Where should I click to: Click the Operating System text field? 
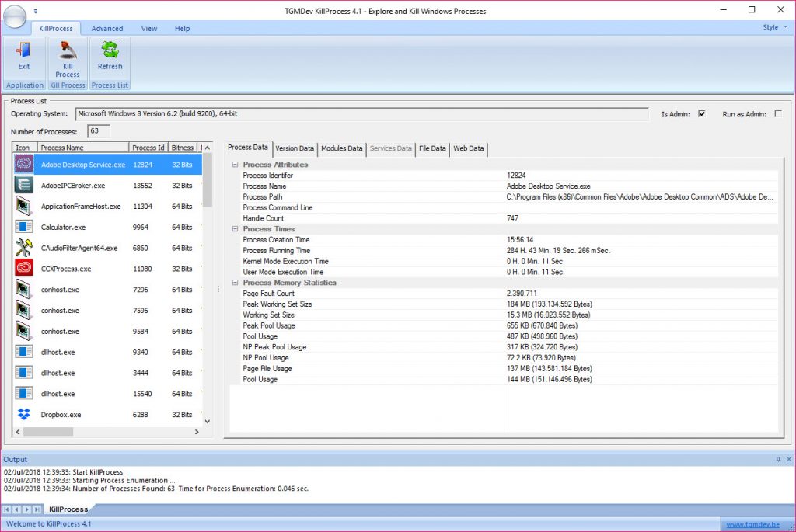pyautogui.click(x=361, y=114)
